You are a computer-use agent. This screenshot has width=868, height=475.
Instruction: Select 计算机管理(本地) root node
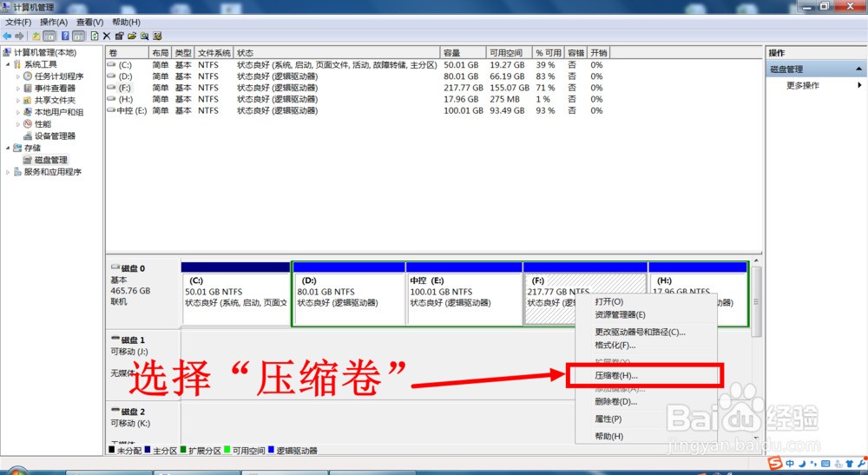click(45, 53)
